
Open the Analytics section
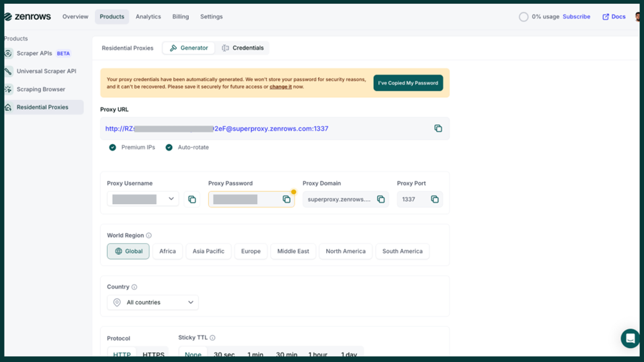[x=148, y=17]
